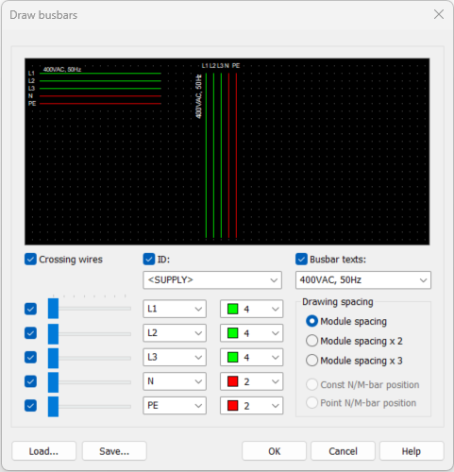Click the Load... button
The width and height of the screenshot is (454, 472).
[44, 451]
